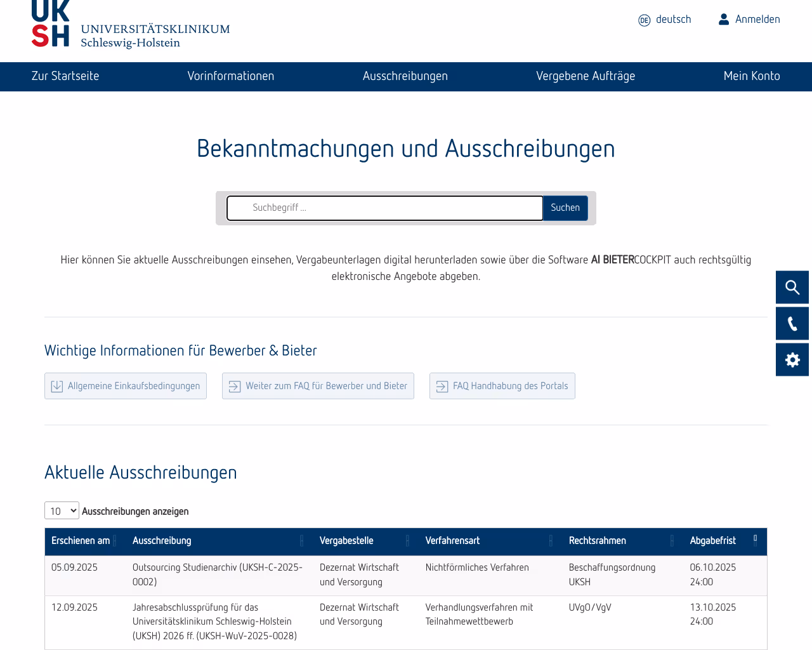Open Weiter zum FAQ für Bewerber und Bieter
Screen dimensions: 812x650
tap(318, 385)
